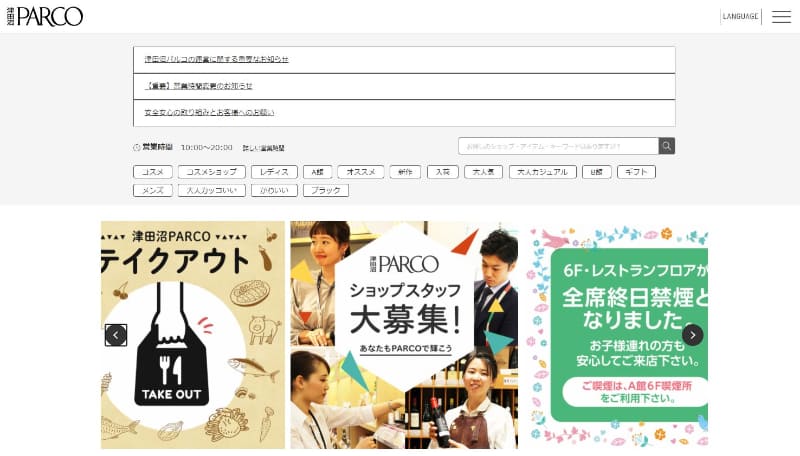Viewport: 800px width, 456px height.
Task: Open the hamburger menu icon
Action: [781, 17]
